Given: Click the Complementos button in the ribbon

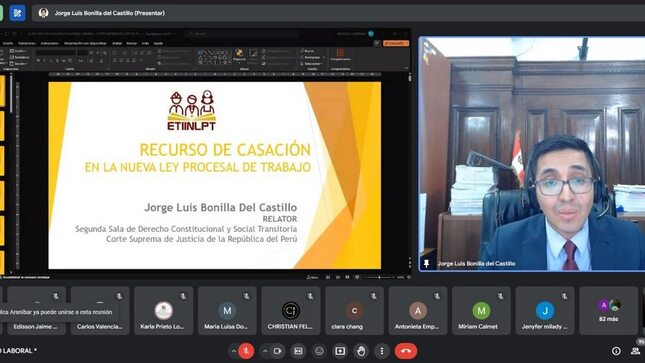Looking at the screenshot, I should coord(340,55).
